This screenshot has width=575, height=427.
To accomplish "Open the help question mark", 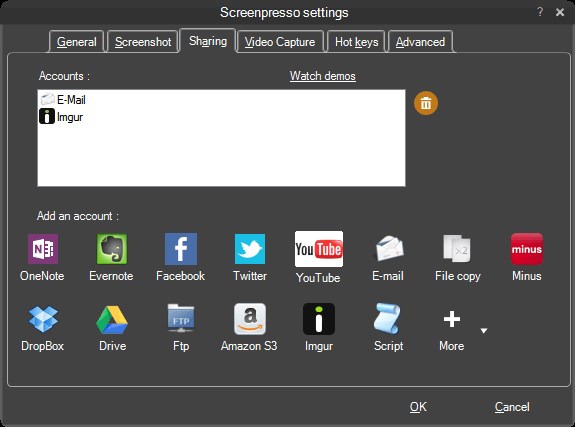I will tap(540, 12).
